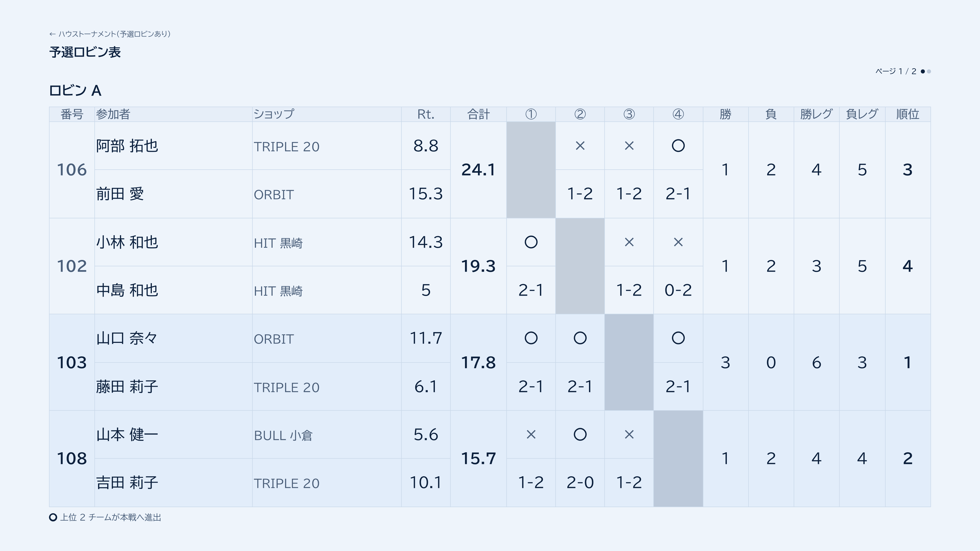This screenshot has width=980, height=551.
Task: Click the 2-0 score for team 108
Action: pos(580,483)
